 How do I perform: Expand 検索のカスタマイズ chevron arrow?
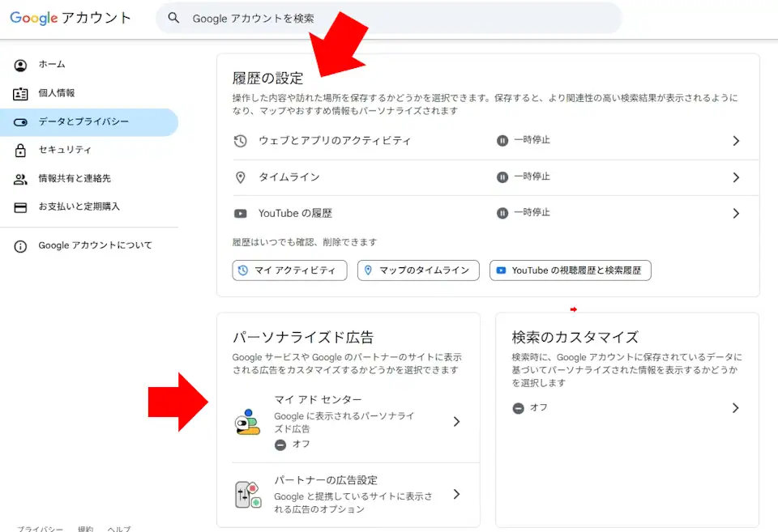point(735,408)
